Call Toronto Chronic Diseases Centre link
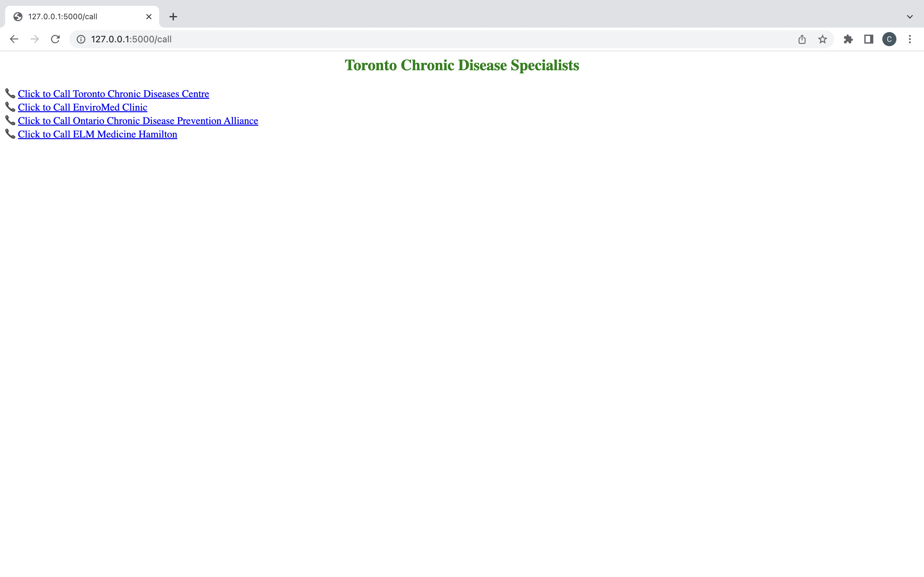This screenshot has height=577, width=924. pyautogui.click(x=113, y=94)
